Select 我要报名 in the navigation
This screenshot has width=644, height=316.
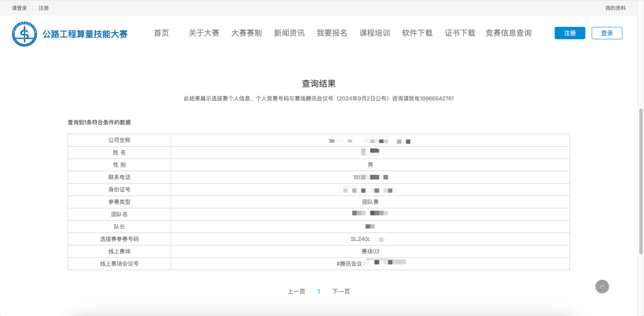point(332,33)
